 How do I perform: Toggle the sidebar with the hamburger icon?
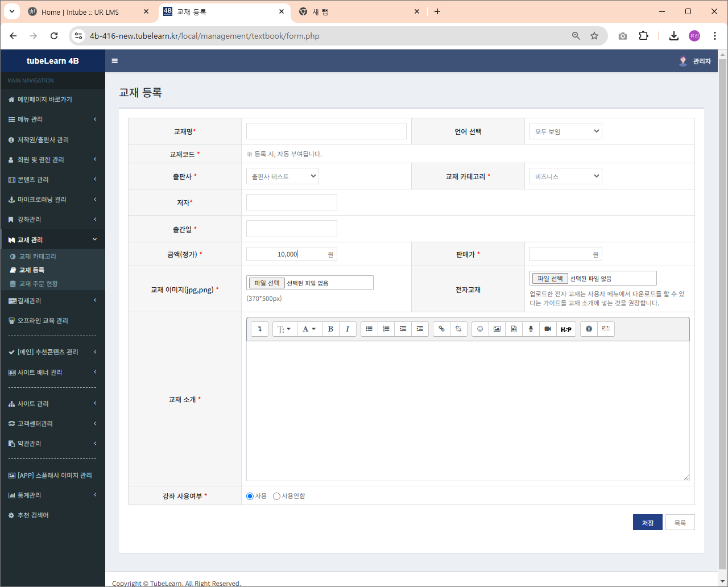tap(115, 61)
